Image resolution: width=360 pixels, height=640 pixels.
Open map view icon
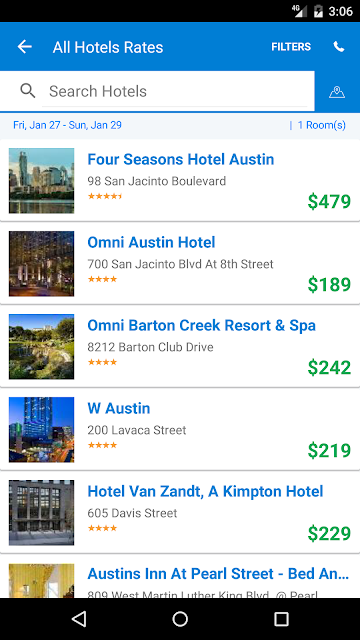pyautogui.click(x=337, y=92)
